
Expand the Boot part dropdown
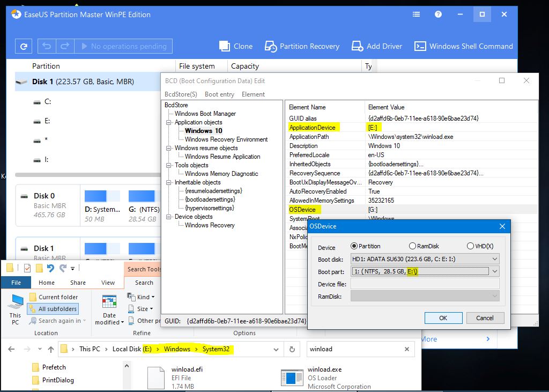click(494, 271)
